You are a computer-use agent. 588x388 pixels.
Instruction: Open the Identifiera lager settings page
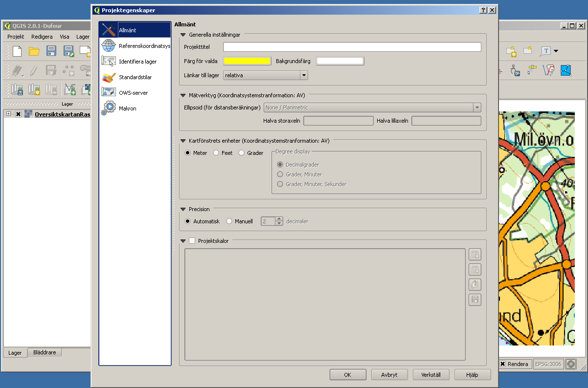(x=135, y=62)
